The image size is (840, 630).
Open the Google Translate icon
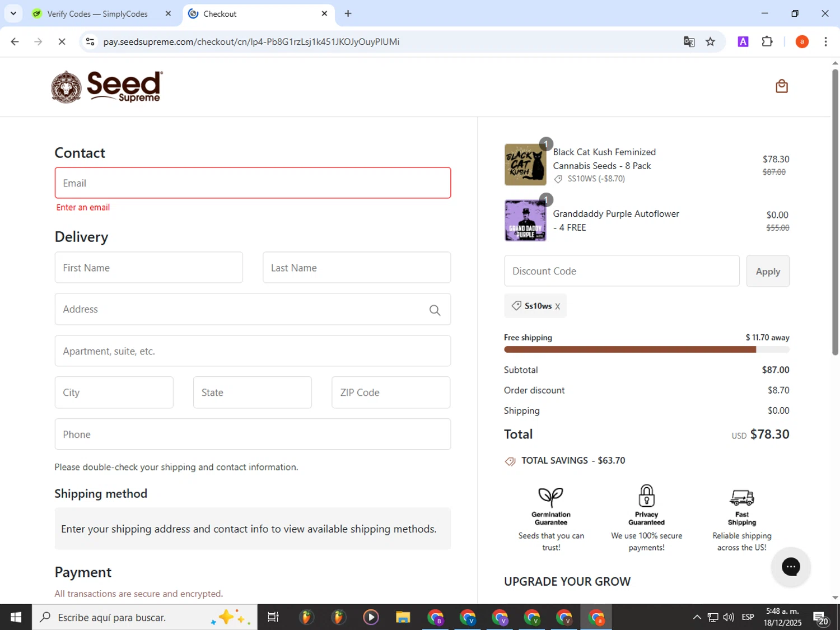[x=689, y=41]
